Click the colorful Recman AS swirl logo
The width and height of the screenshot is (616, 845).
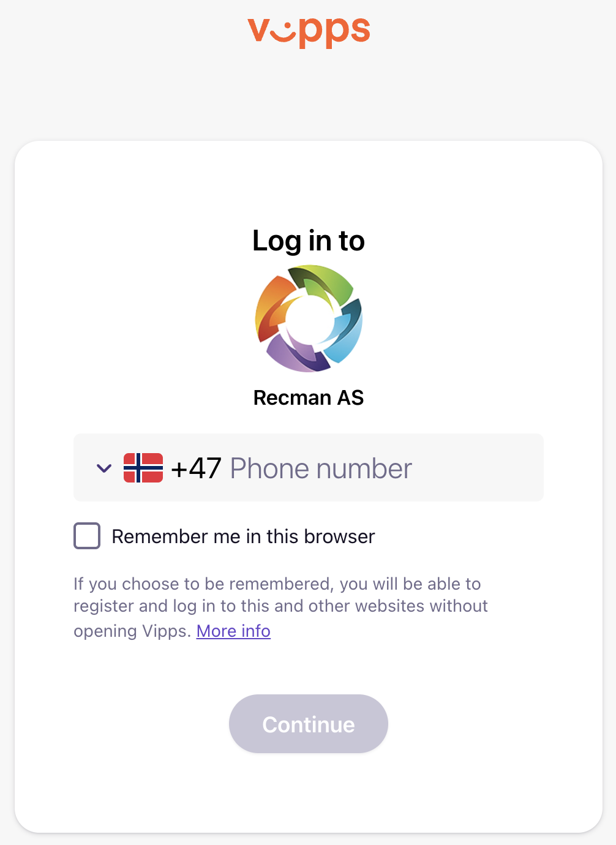(x=309, y=318)
